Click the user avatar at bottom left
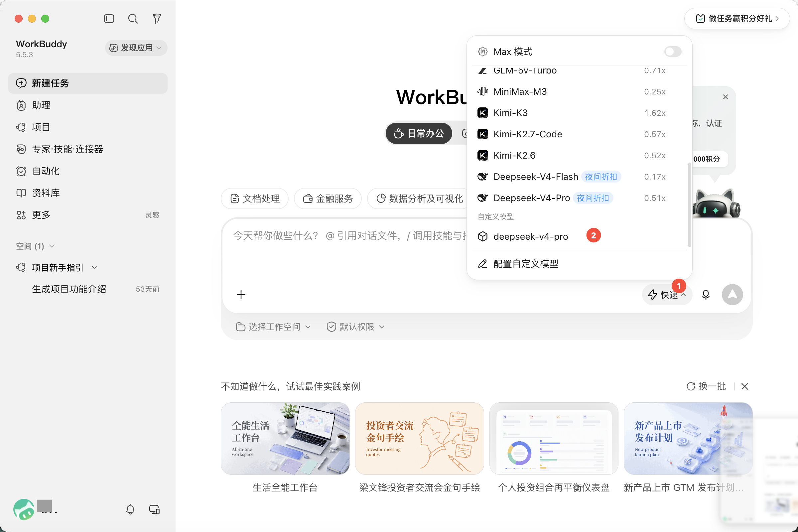 coord(24,509)
